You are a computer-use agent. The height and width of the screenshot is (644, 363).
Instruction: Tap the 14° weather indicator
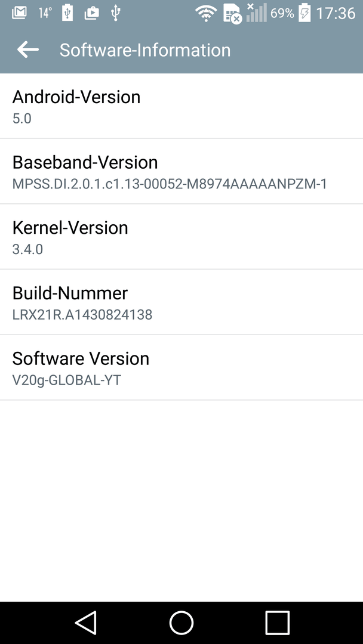click(44, 13)
